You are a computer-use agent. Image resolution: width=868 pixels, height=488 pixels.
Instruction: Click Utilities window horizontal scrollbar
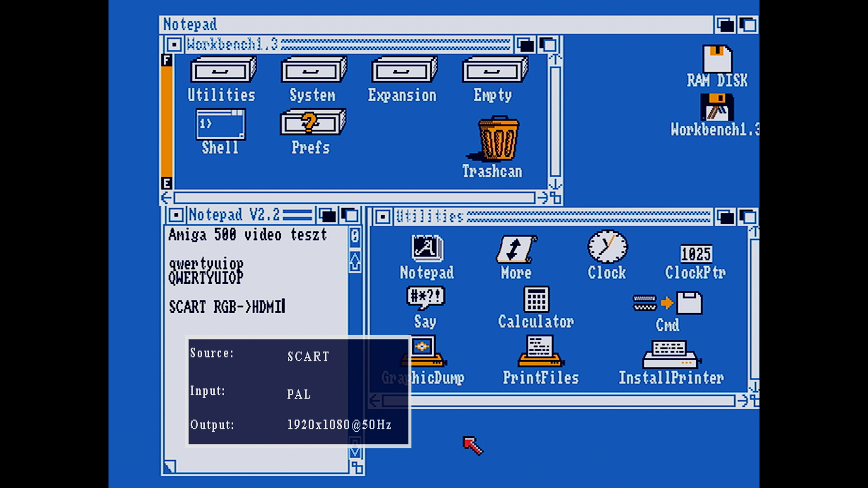[558, 400]
